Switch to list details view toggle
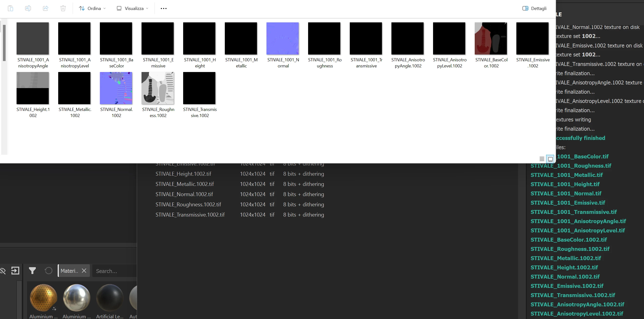Viewport: 644px width, 319px height. point(542,159)
